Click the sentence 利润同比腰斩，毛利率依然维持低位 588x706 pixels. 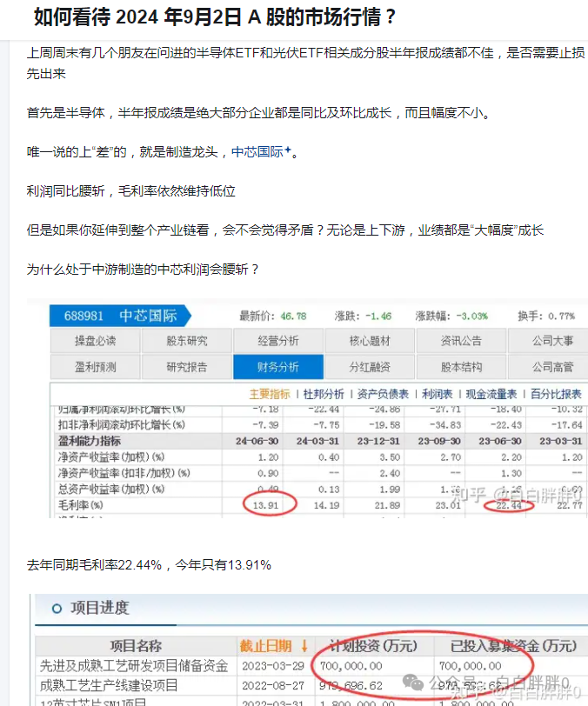(130, 191)
